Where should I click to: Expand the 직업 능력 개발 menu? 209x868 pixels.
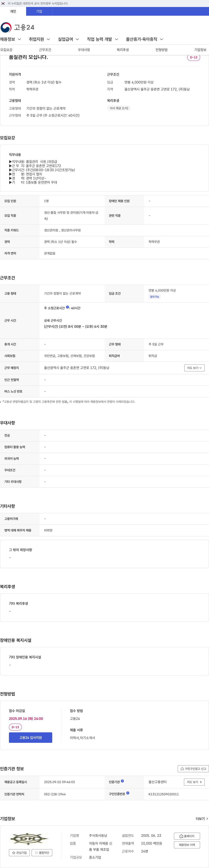[103, 39]
